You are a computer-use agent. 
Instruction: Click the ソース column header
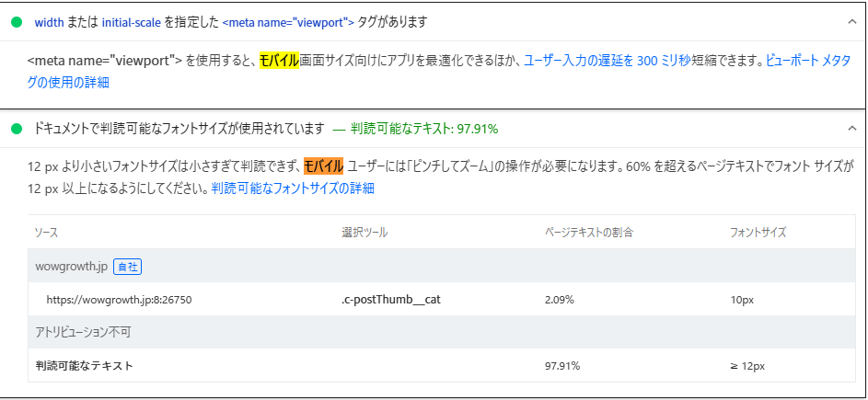(46, 233)
